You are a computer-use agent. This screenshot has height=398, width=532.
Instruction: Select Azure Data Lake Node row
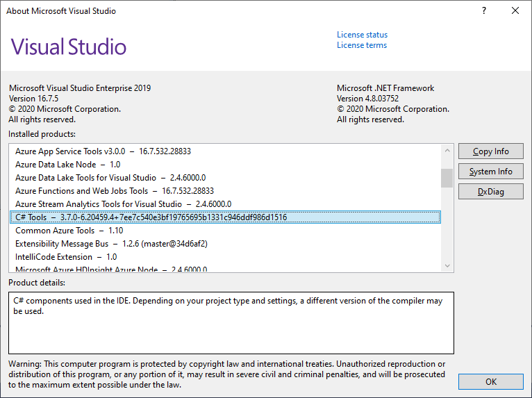click(225, 165)
